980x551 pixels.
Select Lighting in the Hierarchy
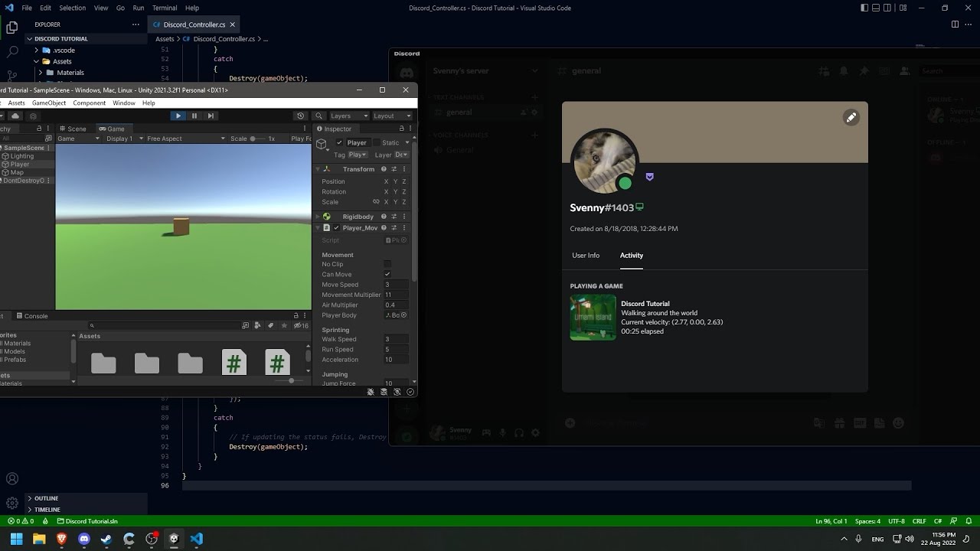21,156
